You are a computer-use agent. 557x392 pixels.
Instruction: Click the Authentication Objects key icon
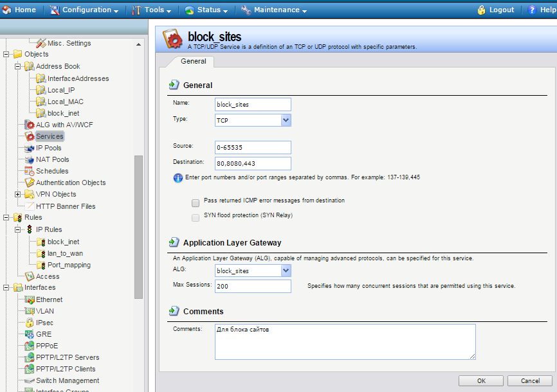coord(30,183)
